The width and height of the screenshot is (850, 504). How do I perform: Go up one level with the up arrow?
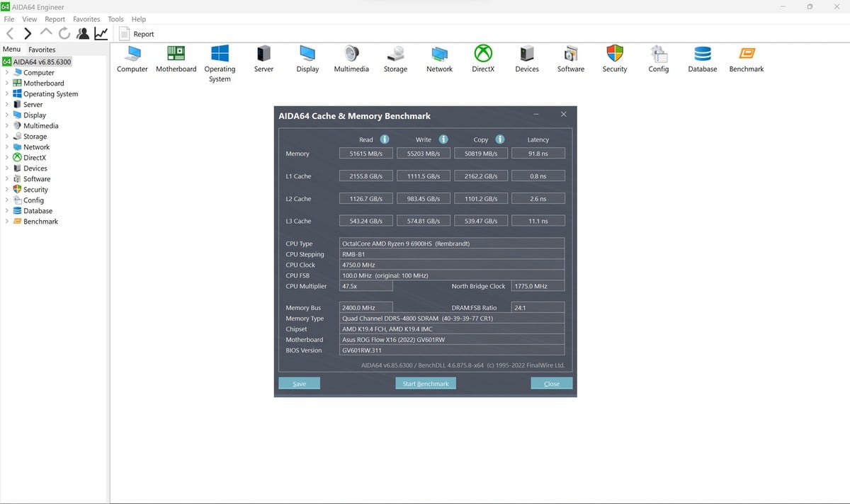pyautogui.click(x=46, y=33)
